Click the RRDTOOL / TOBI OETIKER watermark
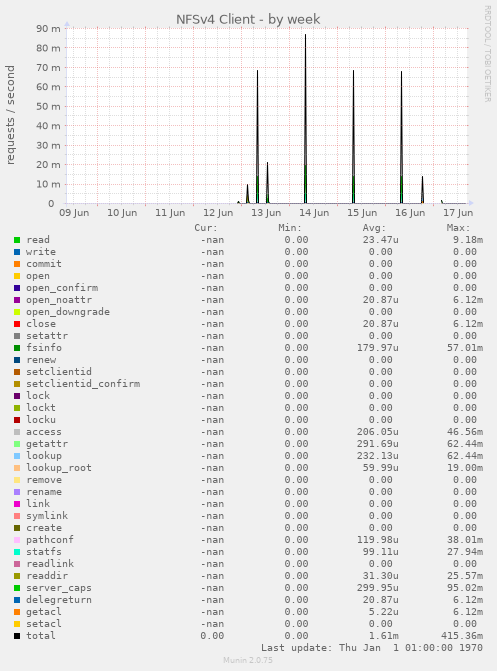The height and width of the screenshot is (671, 497). click(x=488, y=53)
